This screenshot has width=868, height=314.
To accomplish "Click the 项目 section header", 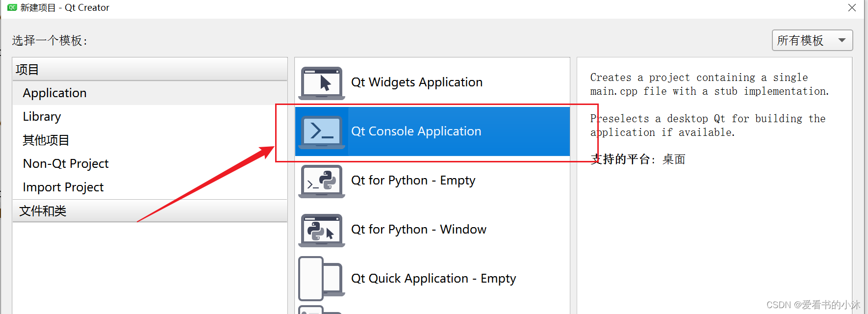I will 150,69.
